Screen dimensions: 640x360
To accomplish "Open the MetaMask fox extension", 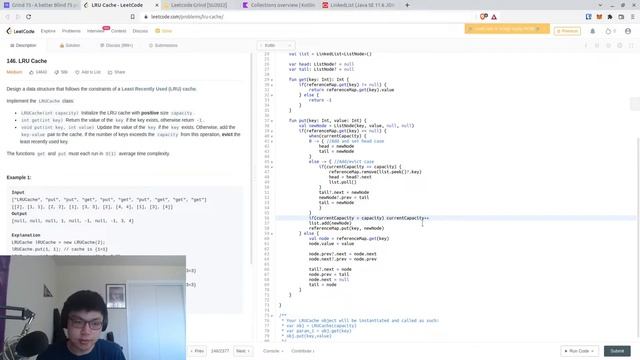I will (x=599, y=17).
